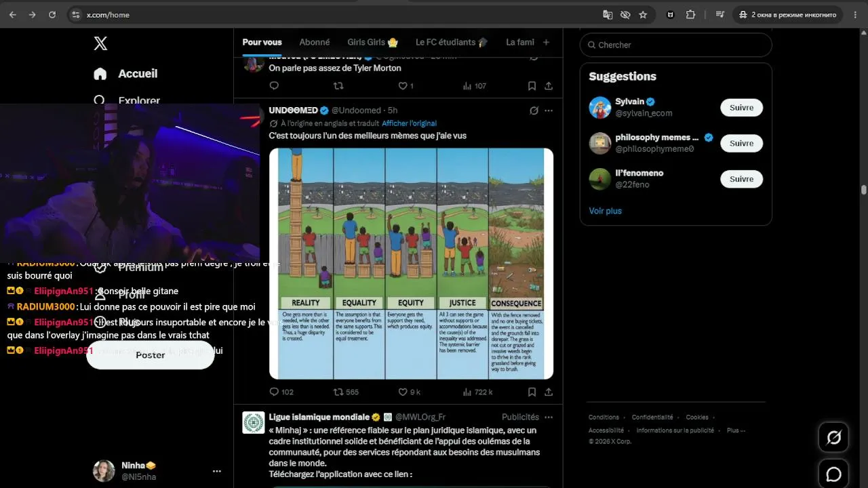Bookmark the Tyler Morton post

tap(532, 86)
